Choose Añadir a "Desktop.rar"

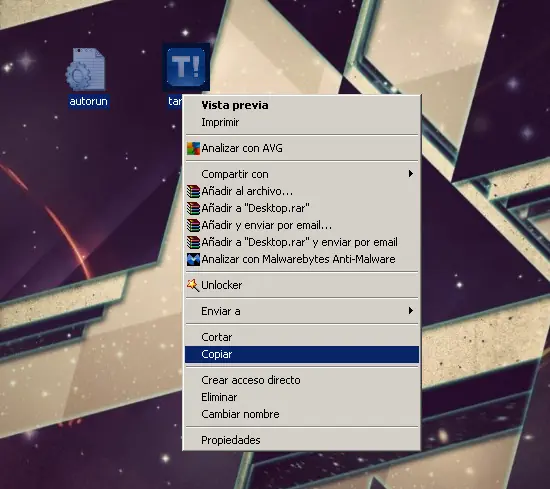click(302, 208)
